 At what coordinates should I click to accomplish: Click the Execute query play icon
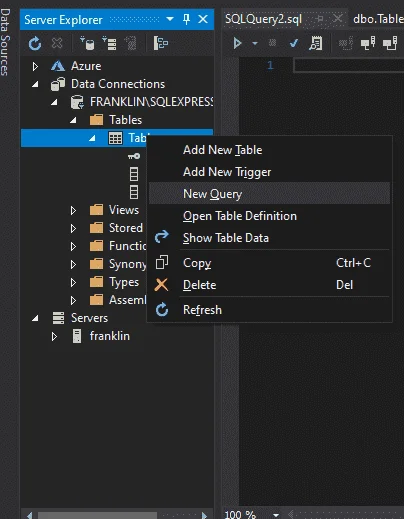point(237,43)
